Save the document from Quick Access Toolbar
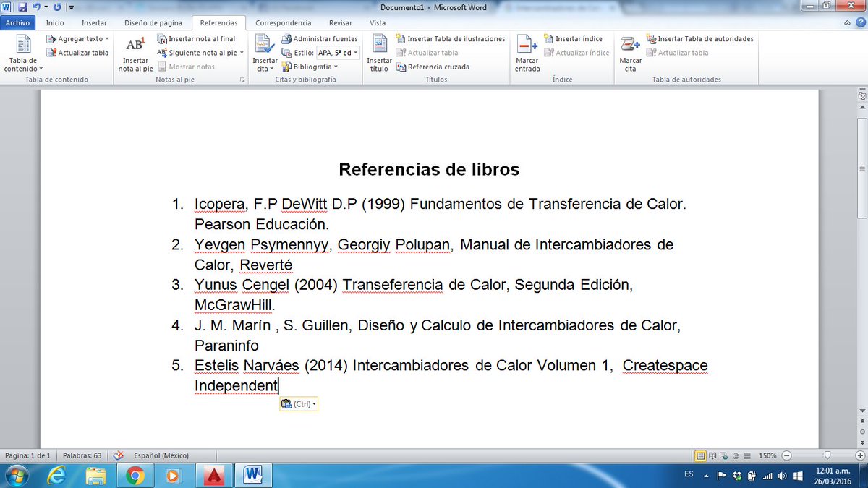 (22, 7)
